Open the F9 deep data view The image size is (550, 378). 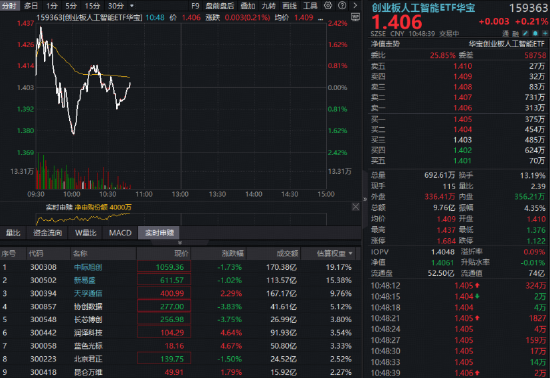[195, 6]
